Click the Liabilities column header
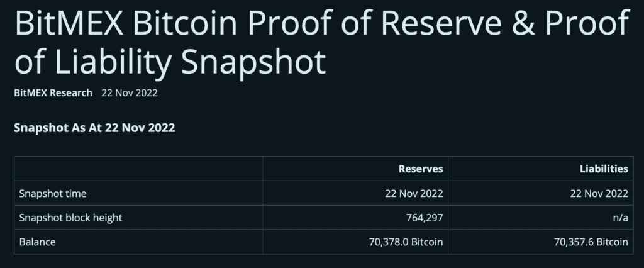 604,169
